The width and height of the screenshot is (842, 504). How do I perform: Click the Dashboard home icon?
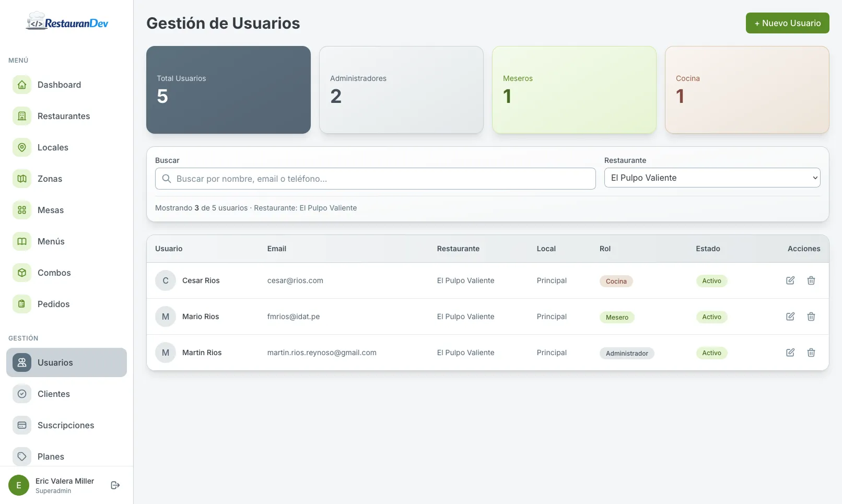(22, 85)
